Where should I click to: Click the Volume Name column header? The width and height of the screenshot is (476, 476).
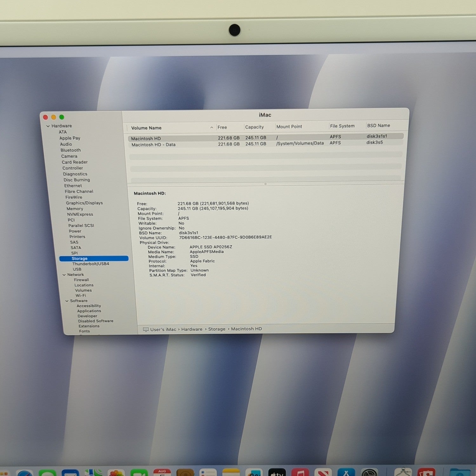146,128
